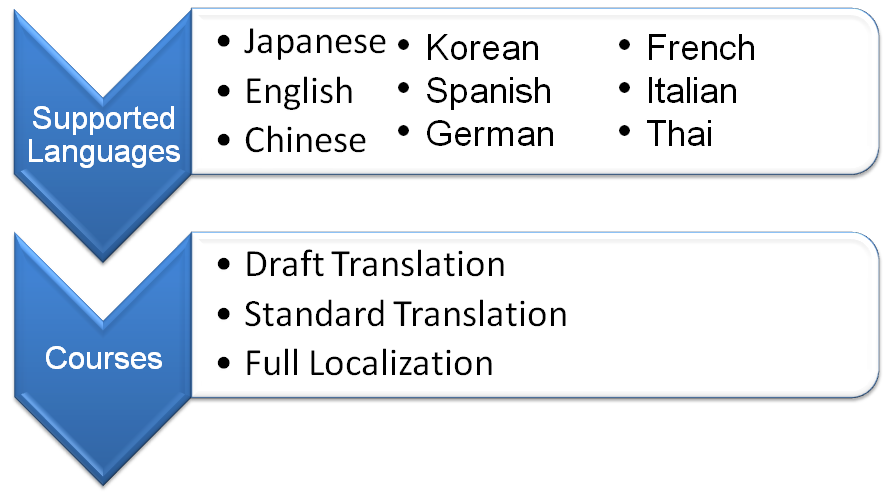Viewport: 886px width, 495px height.
Task: Choose Italian from the language list
Action: tap(692, 91)
